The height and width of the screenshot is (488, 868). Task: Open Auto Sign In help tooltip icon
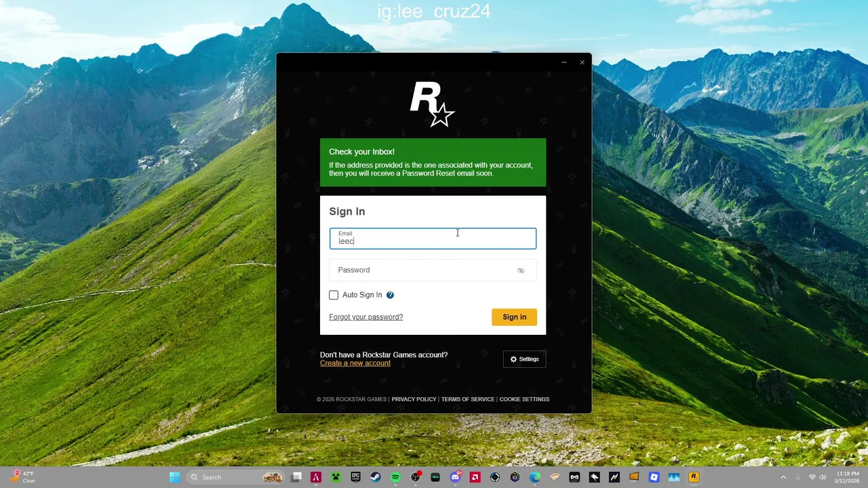pos(390,295)
